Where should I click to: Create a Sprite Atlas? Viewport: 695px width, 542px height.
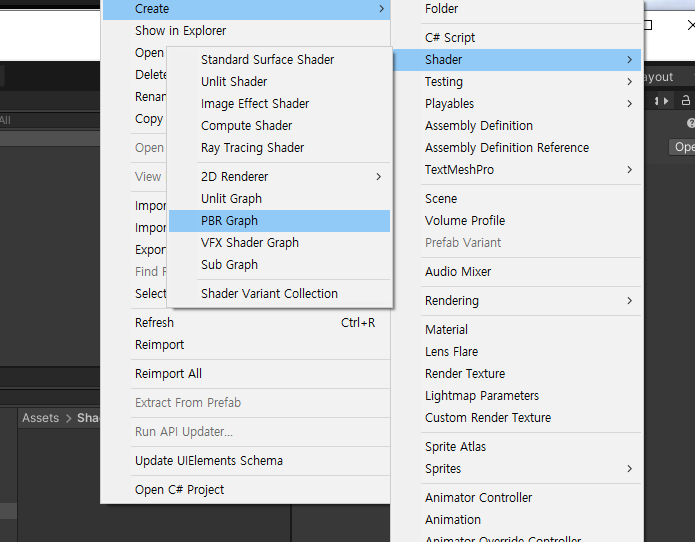point(517,447)
